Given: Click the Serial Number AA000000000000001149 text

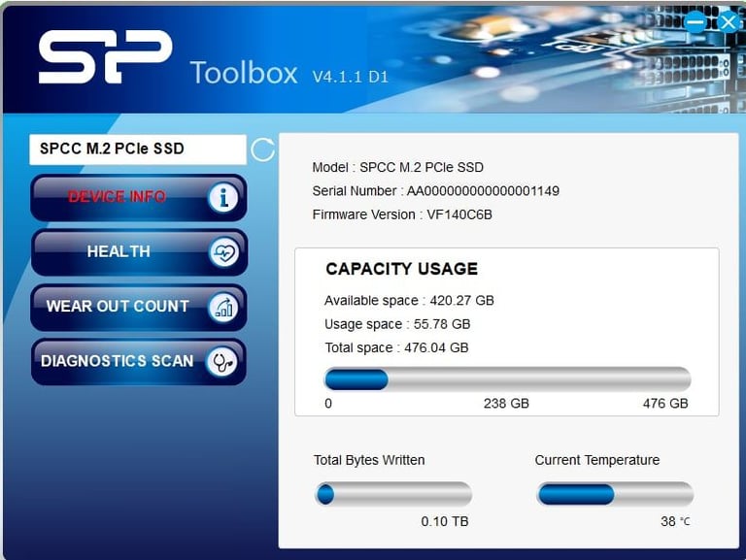Looking at the screenshot, I should click(x=435, y=191).
